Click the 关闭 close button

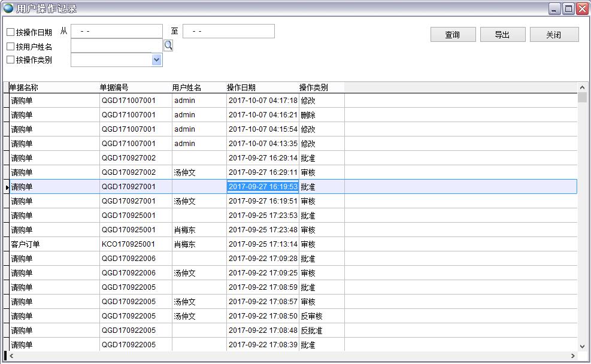554,34
